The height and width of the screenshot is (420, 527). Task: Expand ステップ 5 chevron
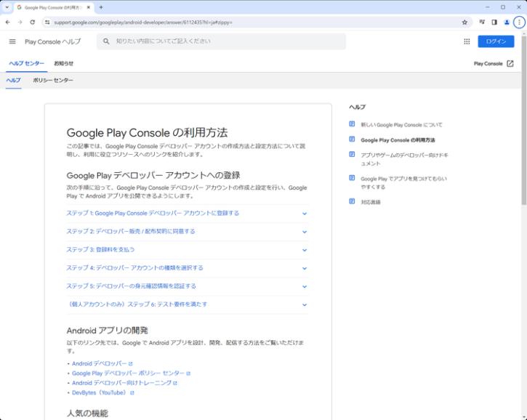click(x=305, y=286)
